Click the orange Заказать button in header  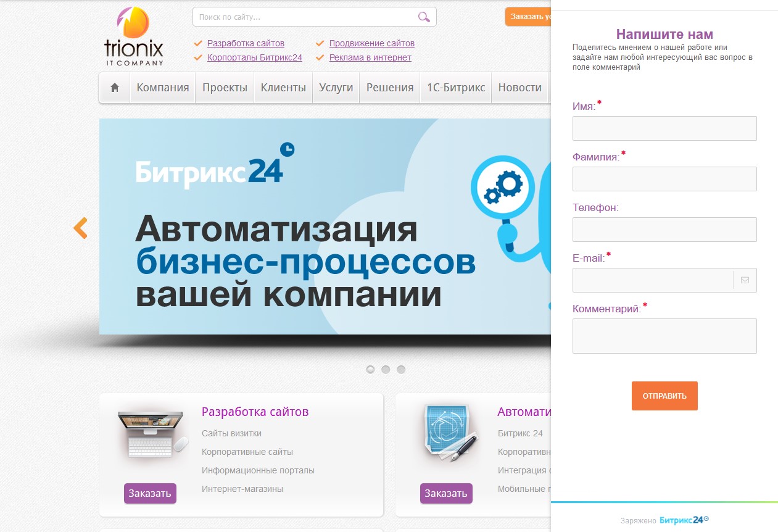click(528, 17)
